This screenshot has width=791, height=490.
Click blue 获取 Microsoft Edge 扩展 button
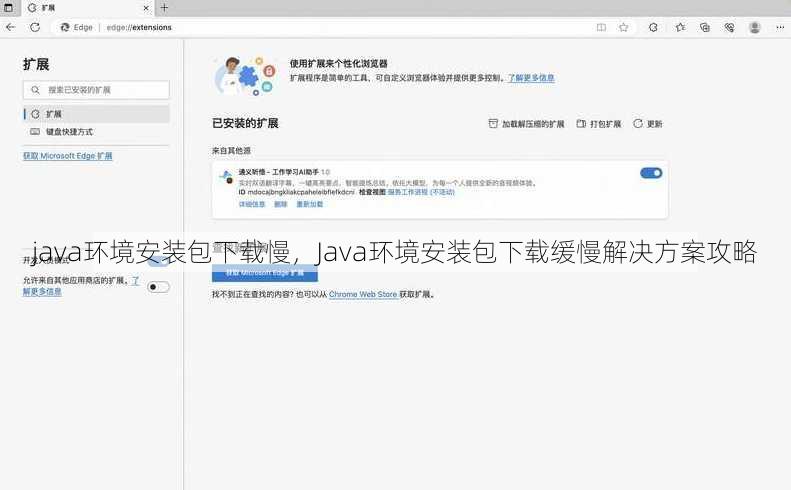coord(265,273)
